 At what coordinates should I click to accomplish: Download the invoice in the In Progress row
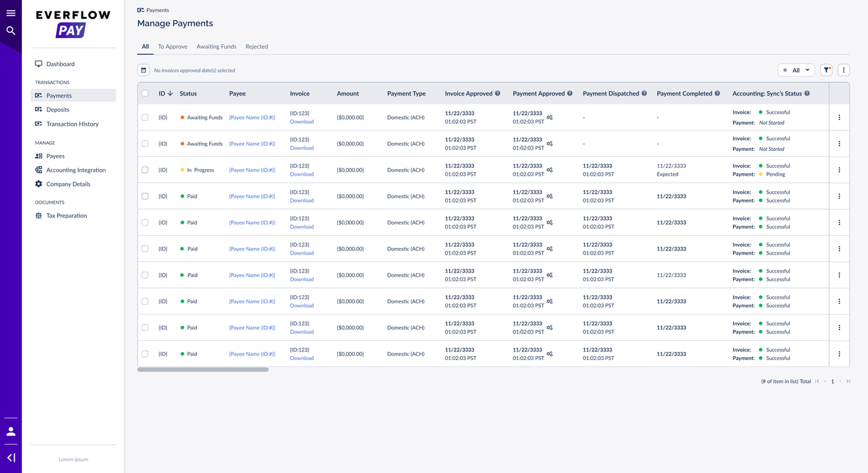click(x=302, y=174)
